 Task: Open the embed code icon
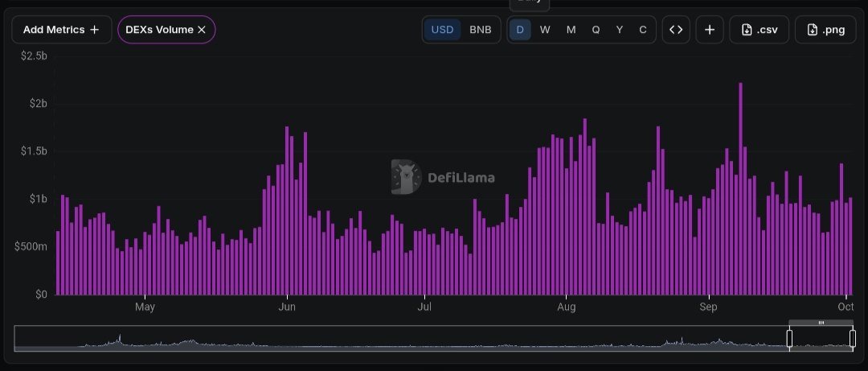tap(676, 30)
